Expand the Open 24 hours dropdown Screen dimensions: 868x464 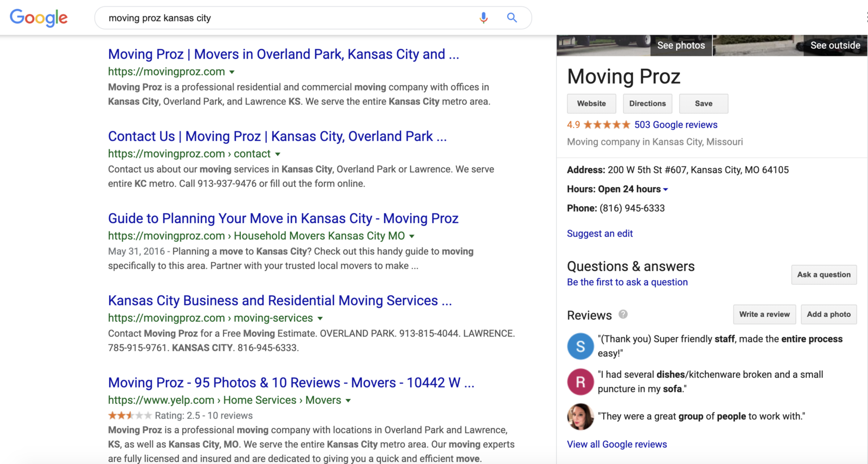(x=666, y=189)
